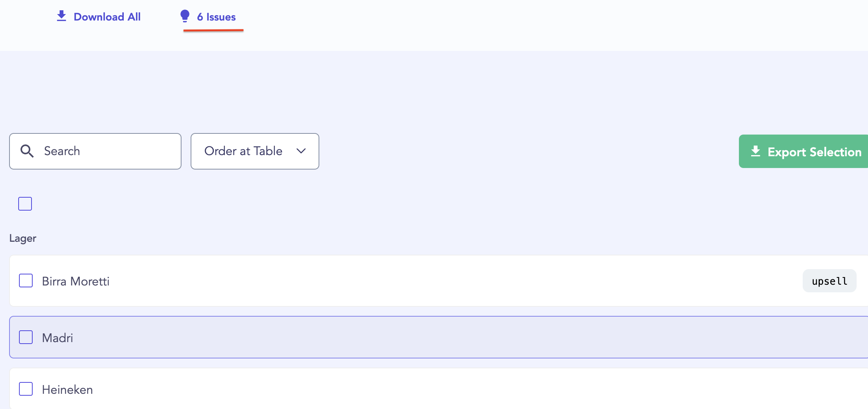Image resolution: width=868 pixels, height=409 pixels.
Task: Expand the chevron arrow on Order at Table
Action: point(301,151)
